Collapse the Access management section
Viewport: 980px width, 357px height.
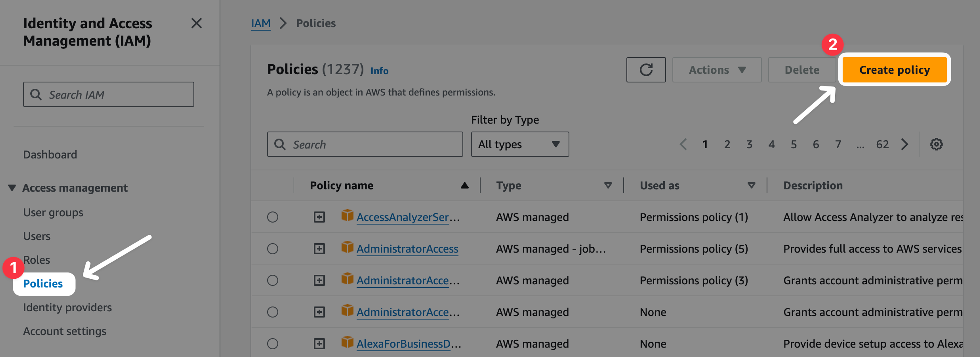click(x=12, y=188)
